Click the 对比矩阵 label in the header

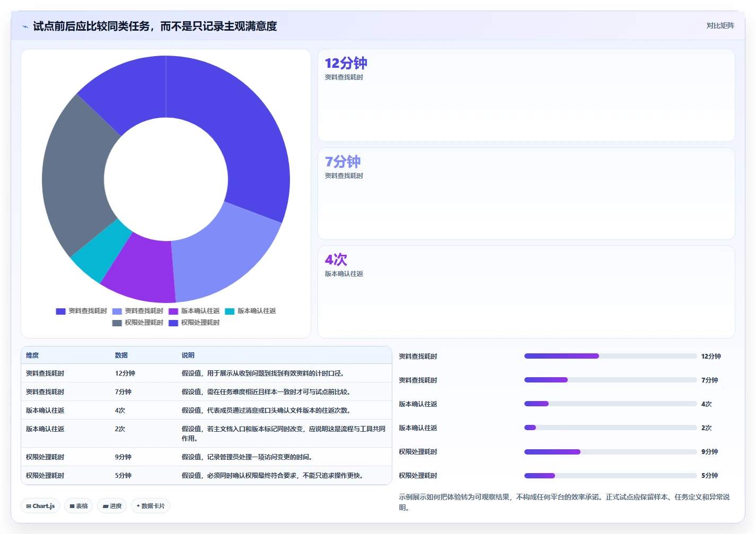tap(720, 26)
